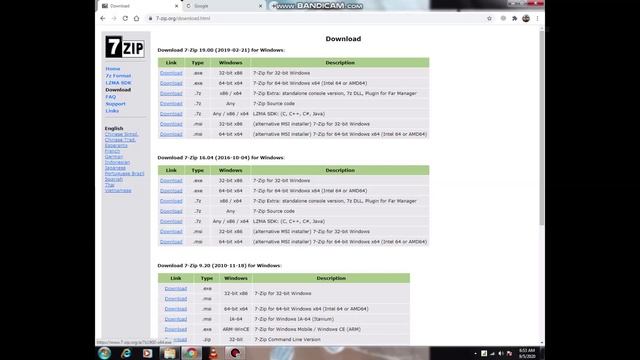
Task: Open the network tray icon
Action: (492, 353)
